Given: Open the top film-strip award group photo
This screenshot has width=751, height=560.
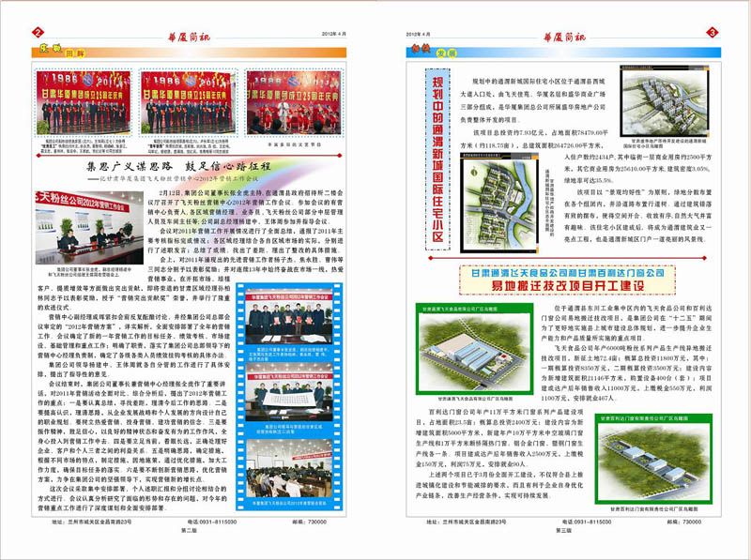Looking at the screenshot, I should [x=289, y=317].
